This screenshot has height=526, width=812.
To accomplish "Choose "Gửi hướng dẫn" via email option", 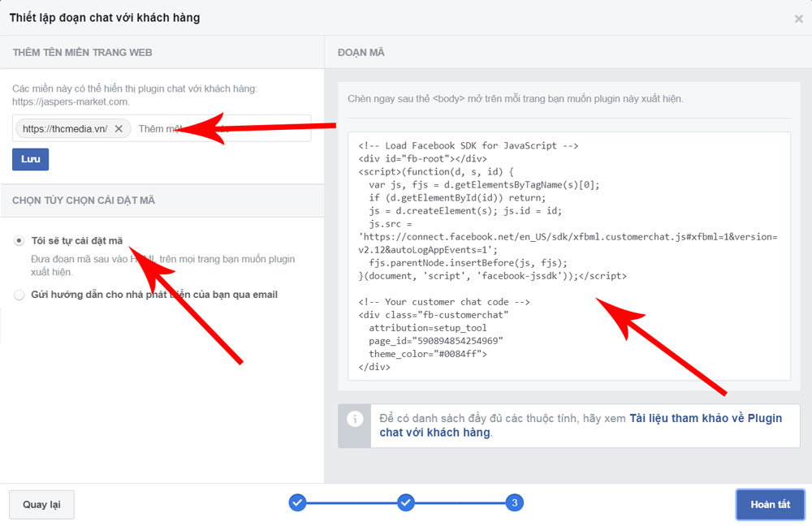I will (x=19, y=295).
